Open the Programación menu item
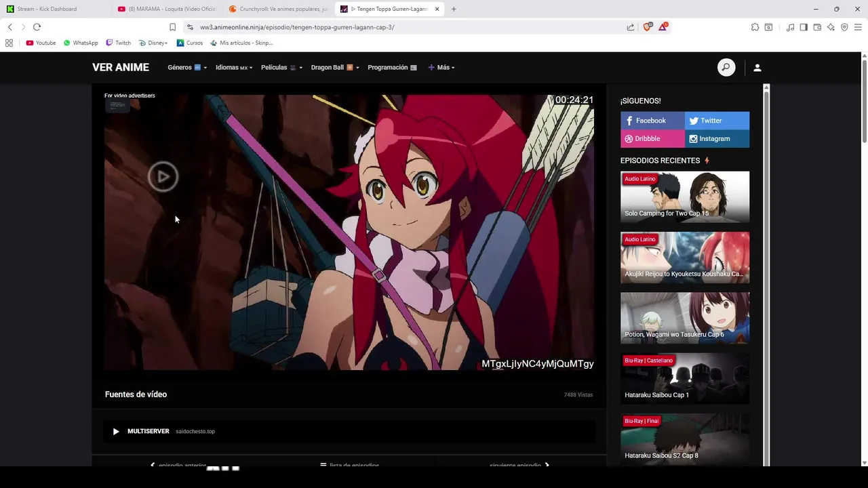This screenshot has width=868, height=488. coord(392,67)
